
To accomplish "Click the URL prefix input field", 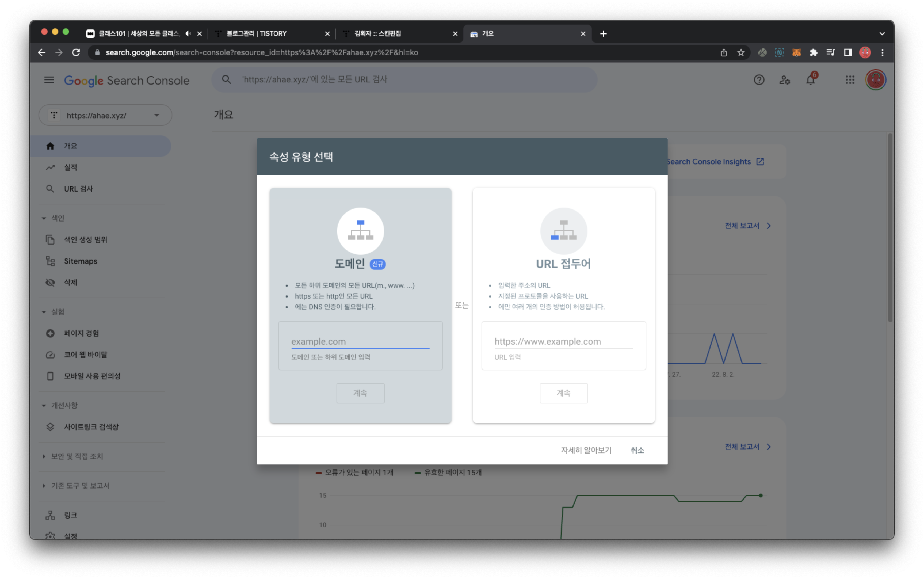I will coord(563,341).
